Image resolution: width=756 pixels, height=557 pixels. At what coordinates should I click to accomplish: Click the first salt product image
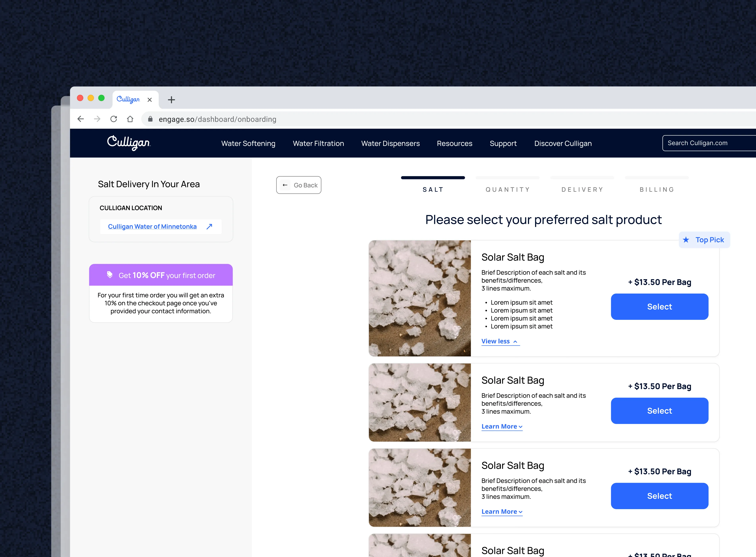click(x=420, y=298)
